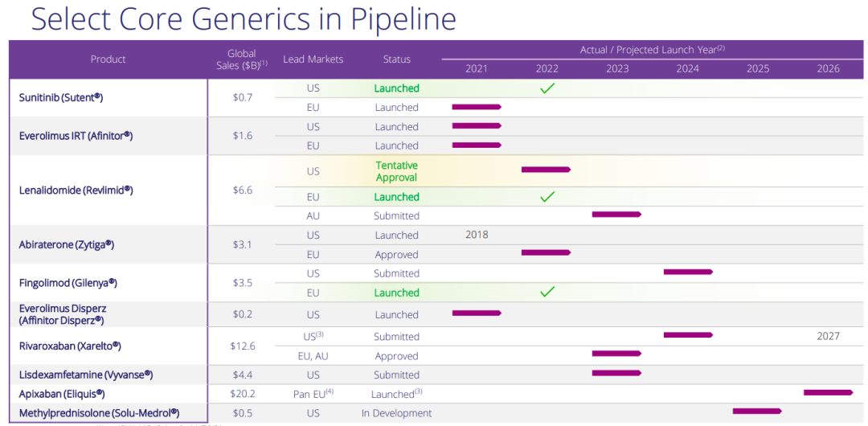Click the AU market in Lenalidomide row
Screen dimensions: 868x426
click(x=313, y=215)
